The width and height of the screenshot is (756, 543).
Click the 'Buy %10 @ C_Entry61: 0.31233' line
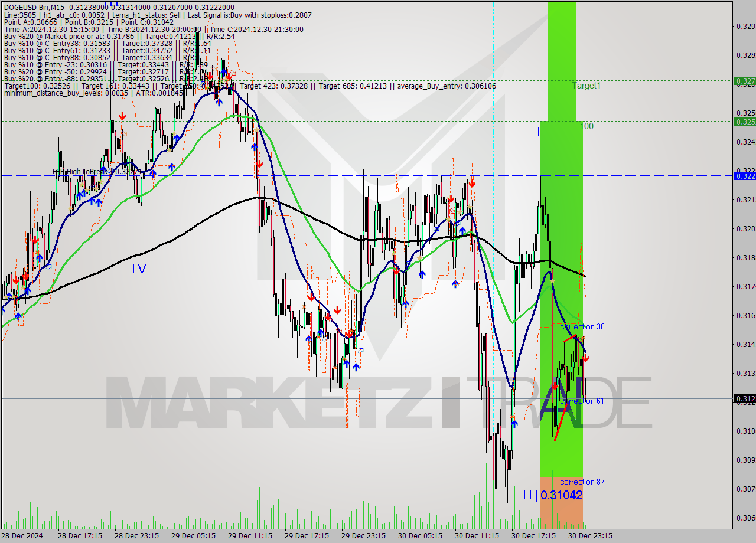pyautogui.click(x=107, y=50)
